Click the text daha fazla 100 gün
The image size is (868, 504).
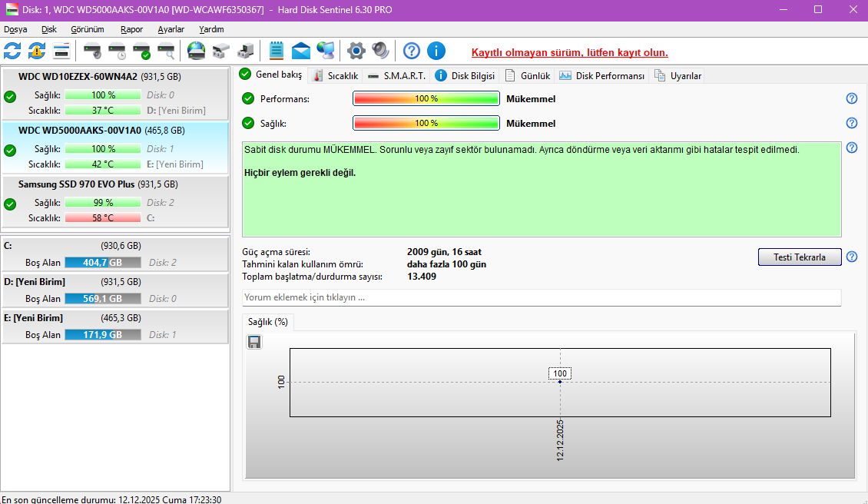(446, 264)
